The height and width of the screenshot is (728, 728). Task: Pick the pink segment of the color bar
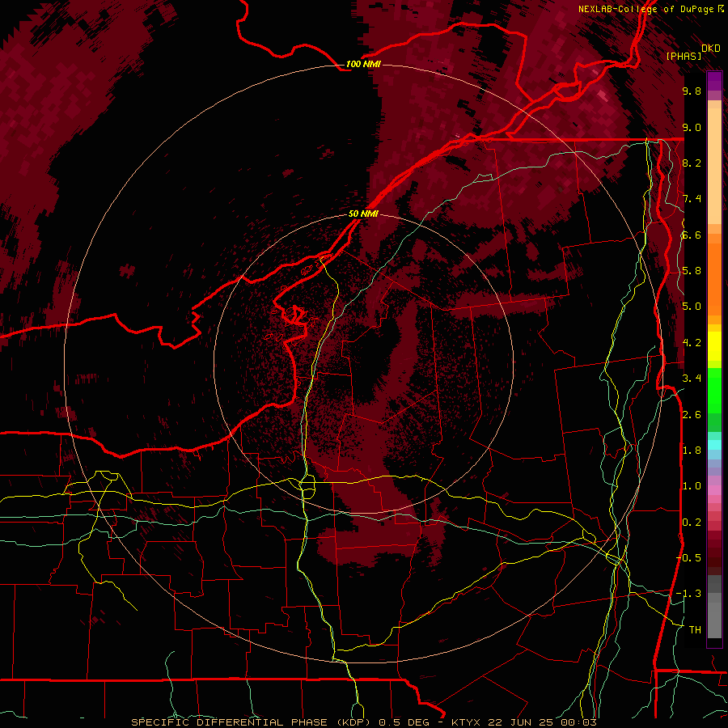pyautogui.click(x=714, y=490)
